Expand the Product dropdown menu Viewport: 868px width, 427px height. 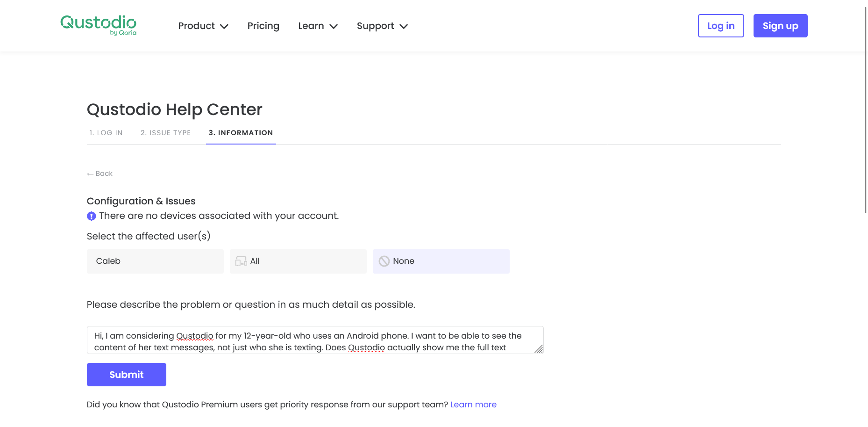[x=203, y=26]
